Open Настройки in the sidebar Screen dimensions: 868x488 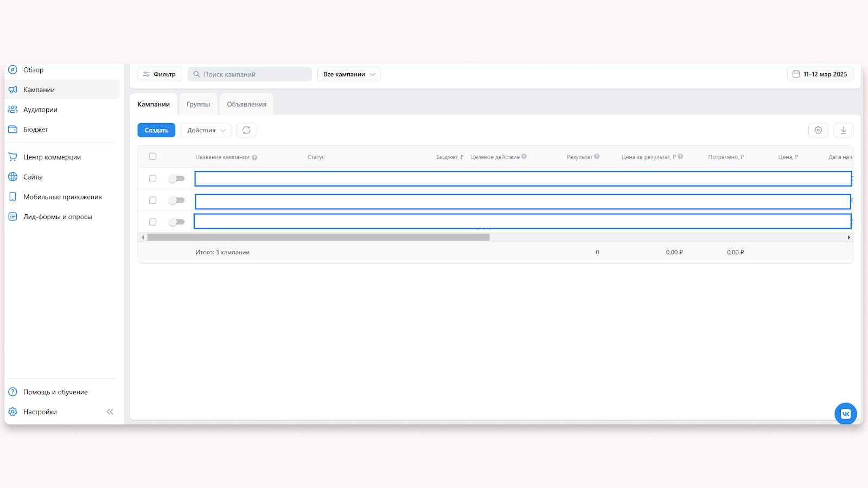coord(40,412)
